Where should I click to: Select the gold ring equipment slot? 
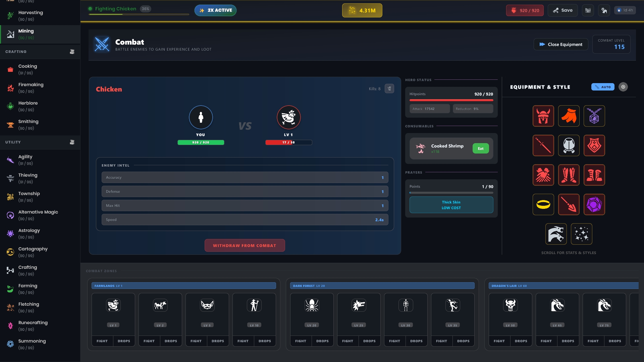pos(543,204)
